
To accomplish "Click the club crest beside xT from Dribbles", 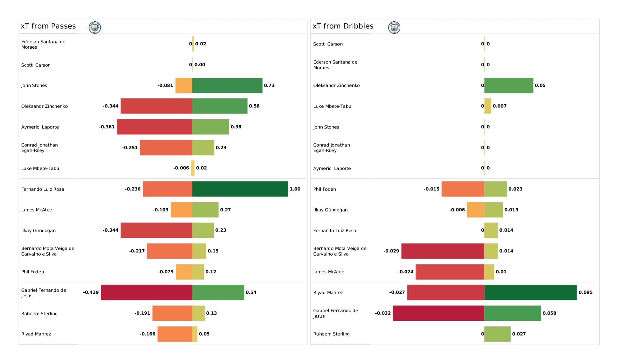I will 394,27.
